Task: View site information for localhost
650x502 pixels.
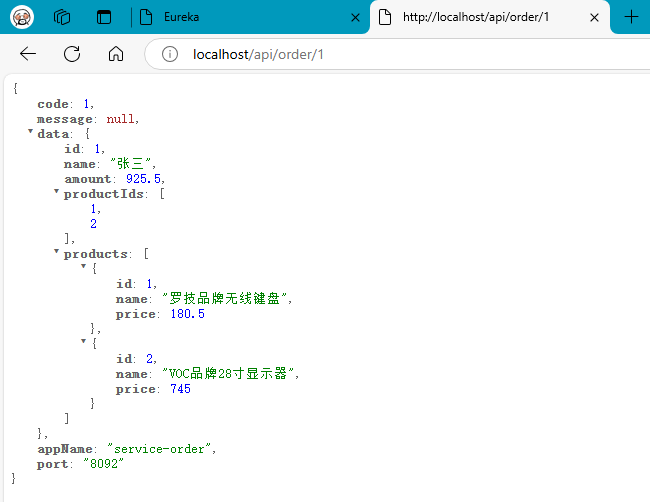Action: tap(170, 54)
